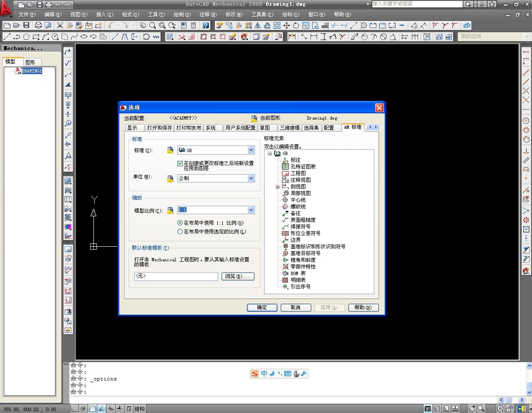Click the Calculator icon in toolbar
Screen dimensions: 532x413
[x=193, y=25]
